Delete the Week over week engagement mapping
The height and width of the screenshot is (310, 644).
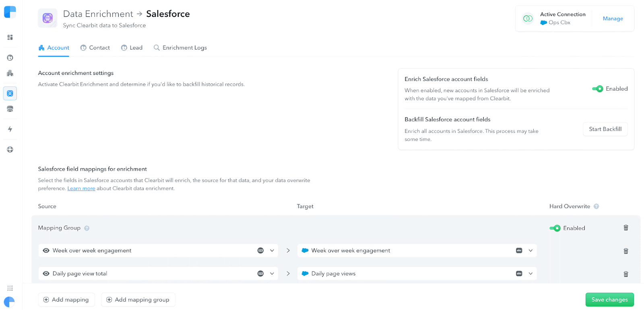(626, 251)
